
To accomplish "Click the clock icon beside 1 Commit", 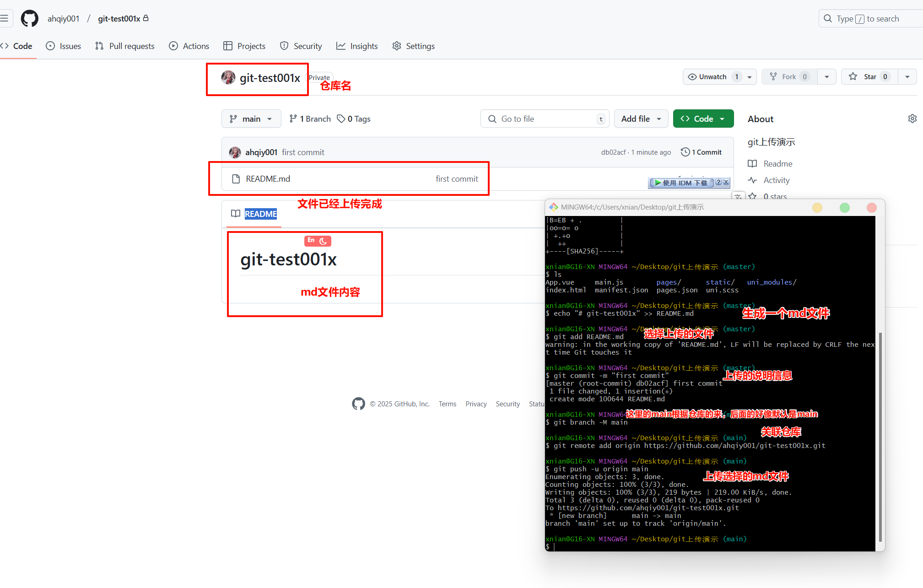I will click(x=685, y=152).
